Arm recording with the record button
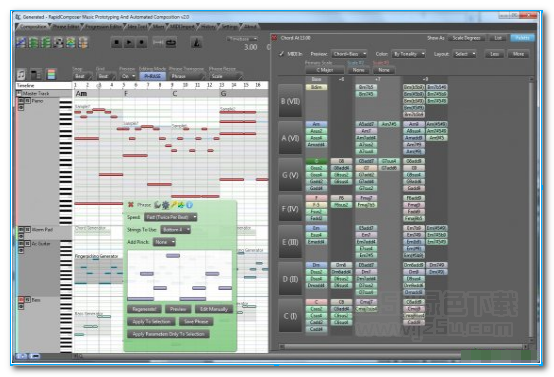This screenshot has width=554, height=377. pyautogui.click(x=142, y=43)
